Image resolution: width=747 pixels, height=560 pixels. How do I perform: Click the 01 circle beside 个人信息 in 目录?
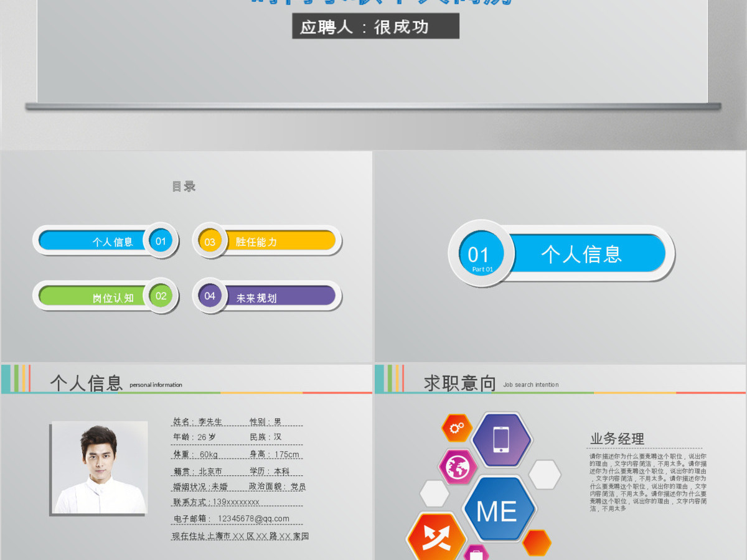coord(161,241)
